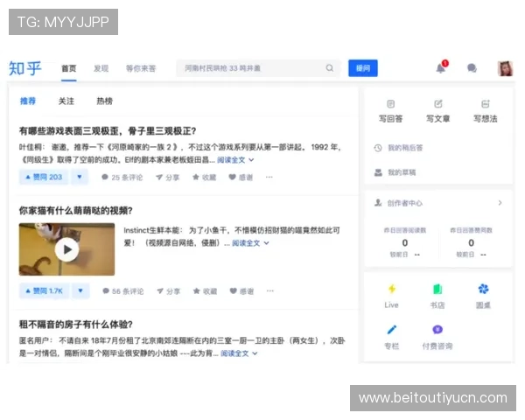Image resolution: width=525 pixels, height=420 pixels.
Task: Open the 等你来答 tab
Action: (141, 68)
